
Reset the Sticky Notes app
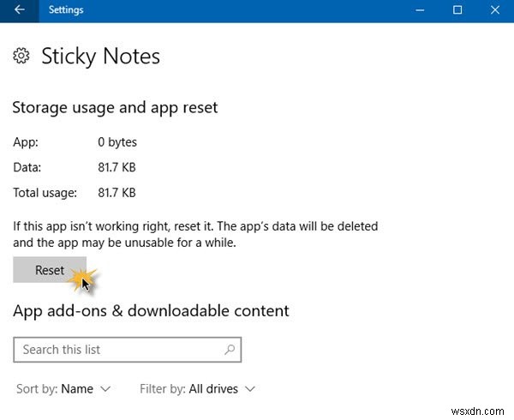[50, 270]
